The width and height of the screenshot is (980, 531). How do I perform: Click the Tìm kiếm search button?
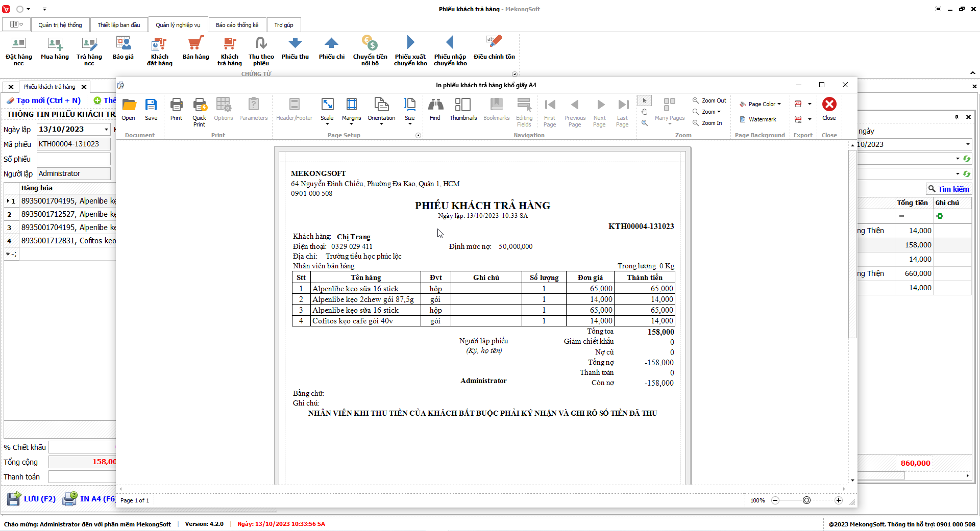(948, 189)
